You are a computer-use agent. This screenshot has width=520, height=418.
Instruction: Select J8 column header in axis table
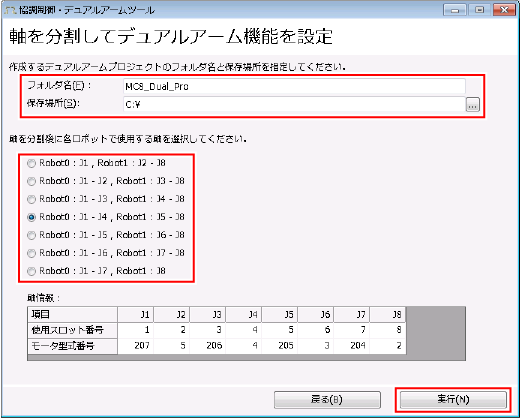387,314
